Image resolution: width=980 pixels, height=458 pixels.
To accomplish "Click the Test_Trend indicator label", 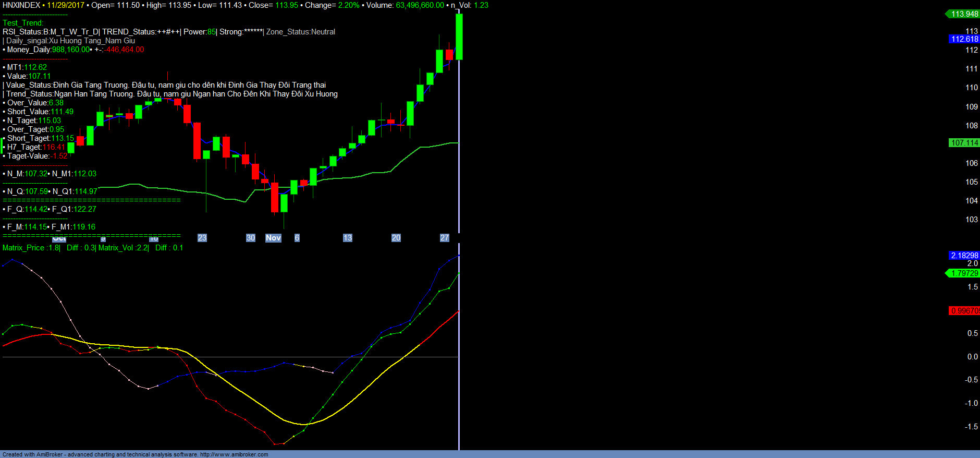I will (x=23, y=23).
